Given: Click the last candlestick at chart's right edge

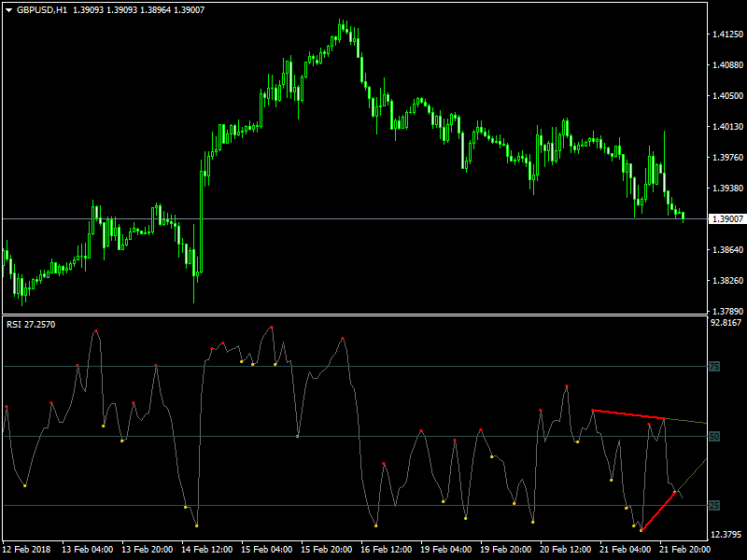Looking at the screenshot, I should click(684, 217).
